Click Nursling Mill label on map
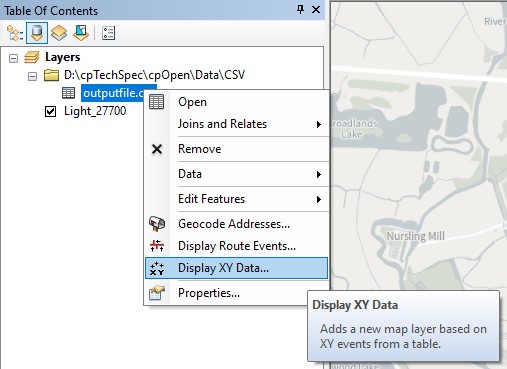 coord(415,236)
